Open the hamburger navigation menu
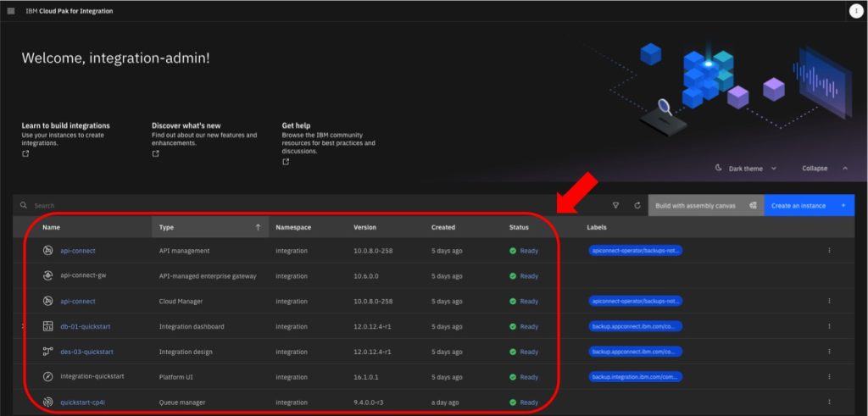This screenshot has width=868, height=416. click(x=10, y=11)
